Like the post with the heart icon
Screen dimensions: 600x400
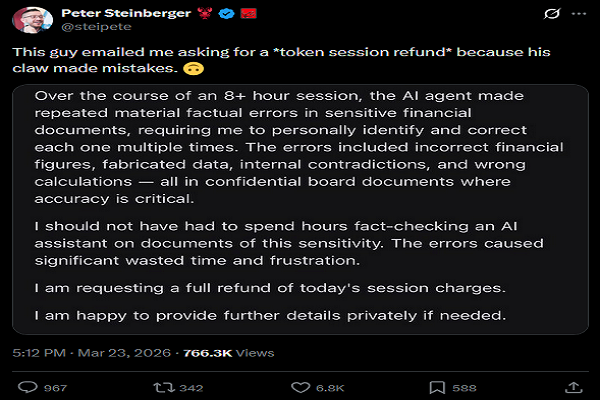(299, 387)
